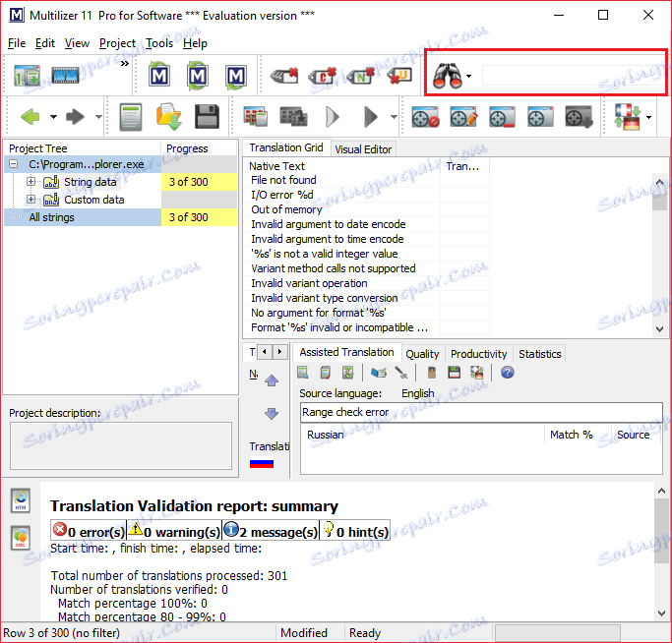
Task: Click the C tag remove icon
Action: click(323, 77)
